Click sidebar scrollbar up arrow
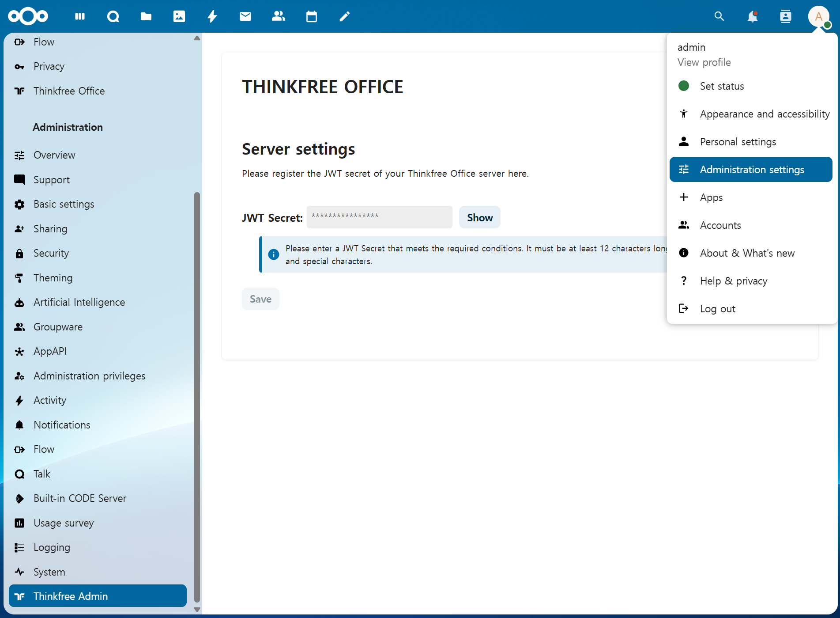840x618 pixels. point(197,38)
